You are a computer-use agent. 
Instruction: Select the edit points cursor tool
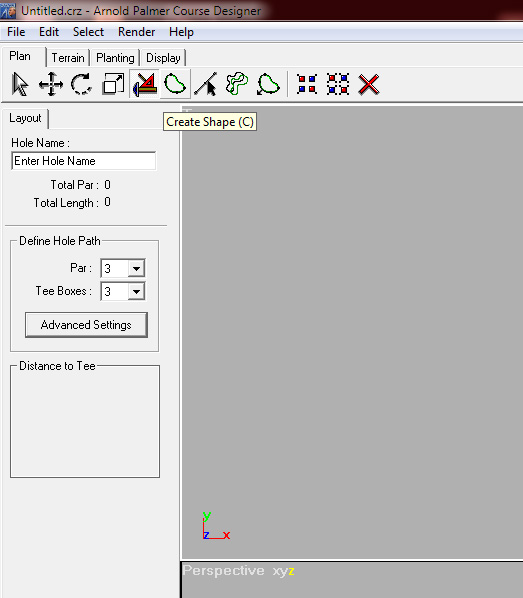point(206,84)
